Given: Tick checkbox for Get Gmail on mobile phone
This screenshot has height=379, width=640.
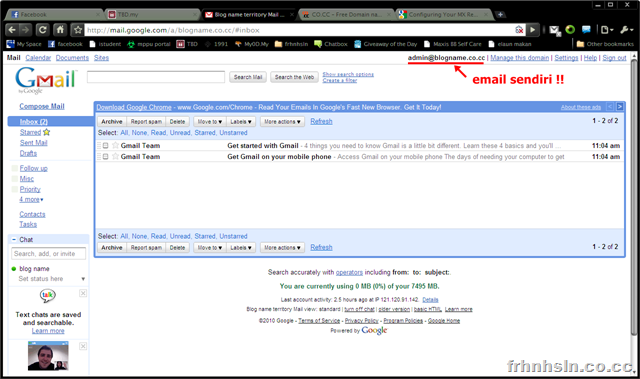Looking at the screenshot, I should 105,157.
